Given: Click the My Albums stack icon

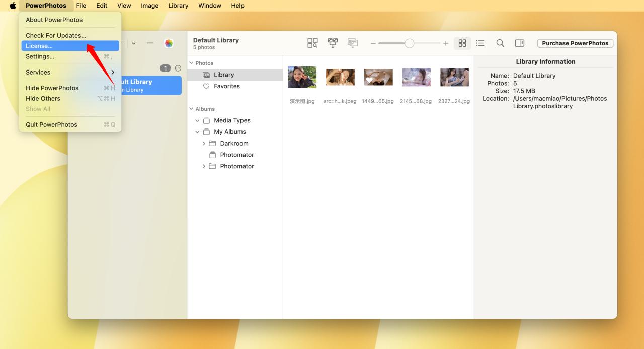Looking at the screenshot, I should [206, 132].
